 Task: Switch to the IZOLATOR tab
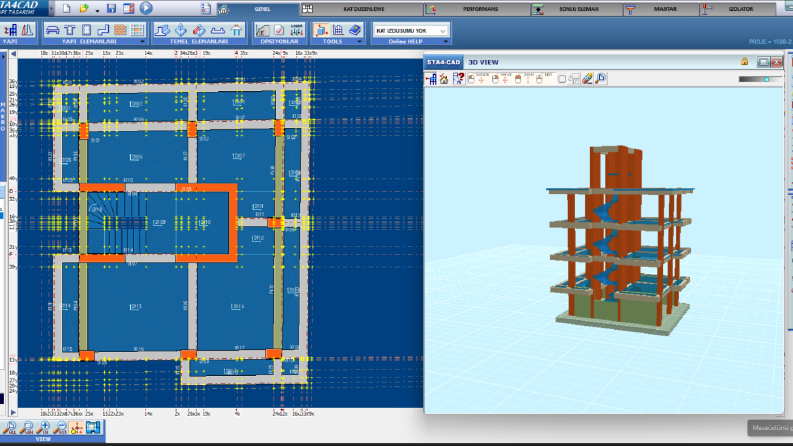tap(738, 9)
